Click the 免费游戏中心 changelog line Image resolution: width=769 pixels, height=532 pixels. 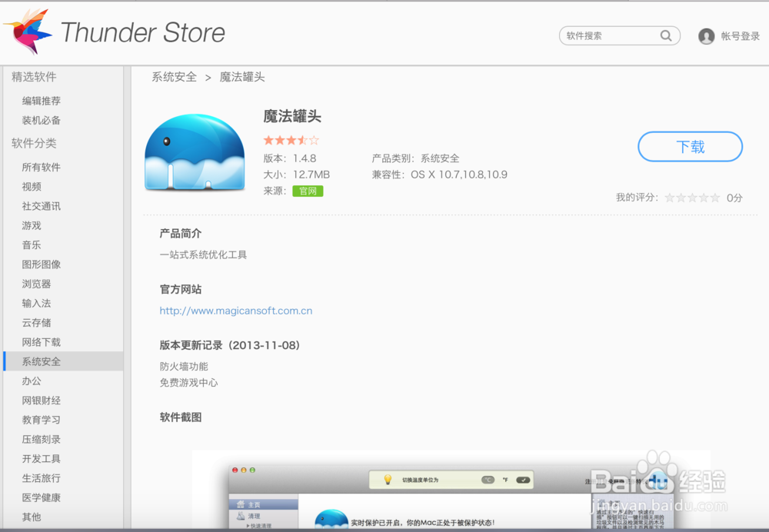(x=189, y=382)
